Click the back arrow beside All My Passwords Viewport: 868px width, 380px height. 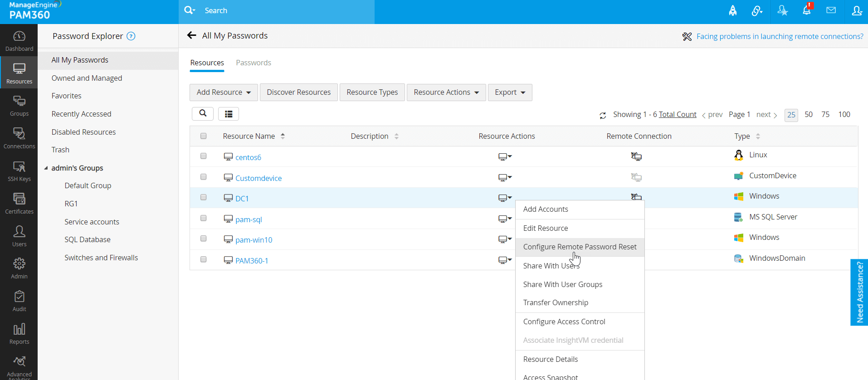coord(192,35)
